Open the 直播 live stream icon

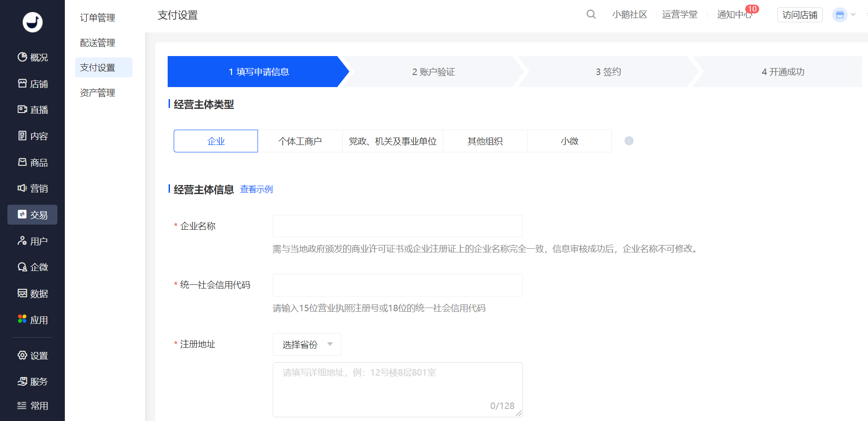(x=22, y=109)
